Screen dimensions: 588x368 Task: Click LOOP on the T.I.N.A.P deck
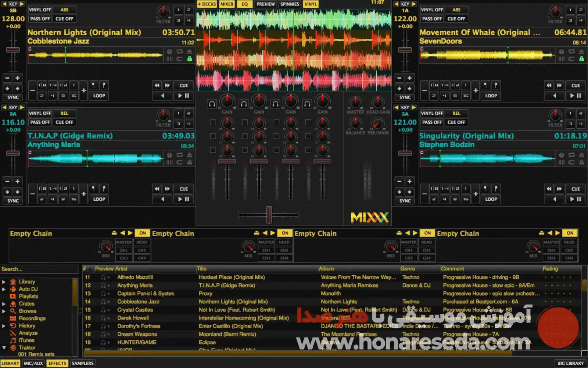(x=99, y=199)
